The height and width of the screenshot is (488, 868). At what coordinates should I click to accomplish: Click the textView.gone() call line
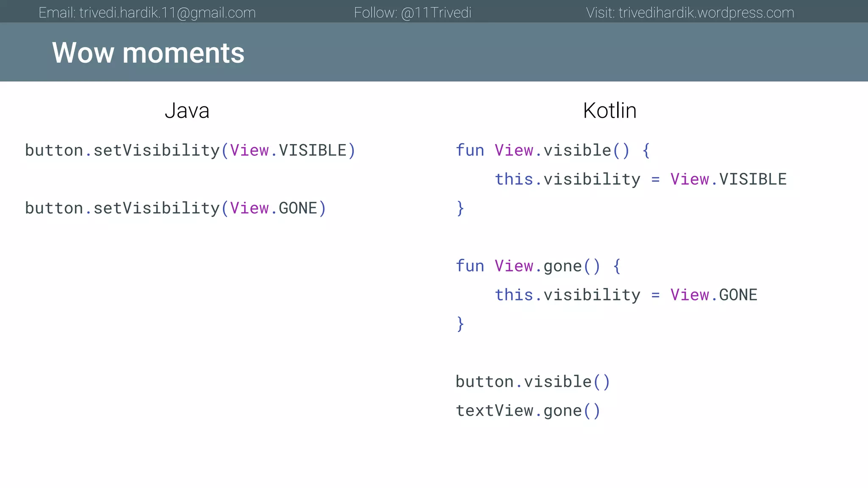coord(528,410)
